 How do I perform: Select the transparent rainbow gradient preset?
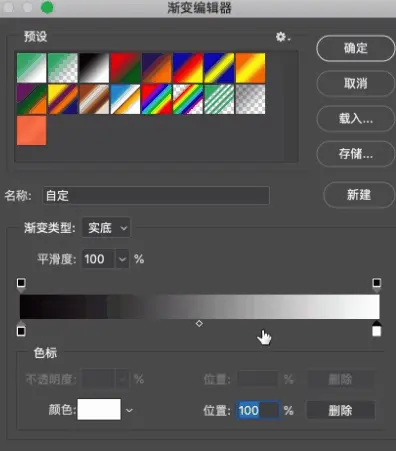click(188, 99)
